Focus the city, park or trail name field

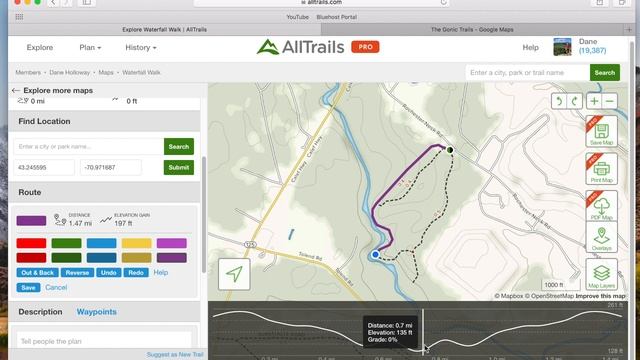tap(527, 73)
